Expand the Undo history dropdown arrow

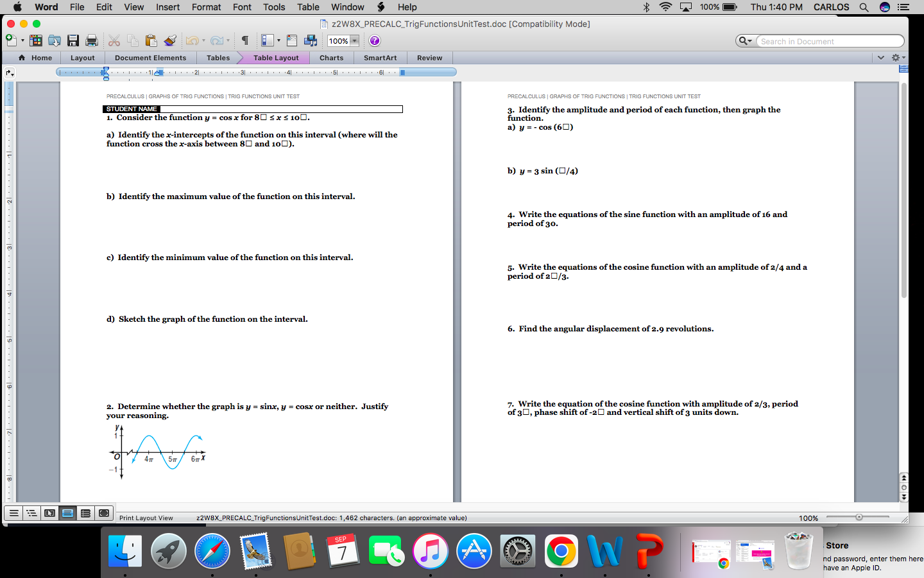point(203,40)
